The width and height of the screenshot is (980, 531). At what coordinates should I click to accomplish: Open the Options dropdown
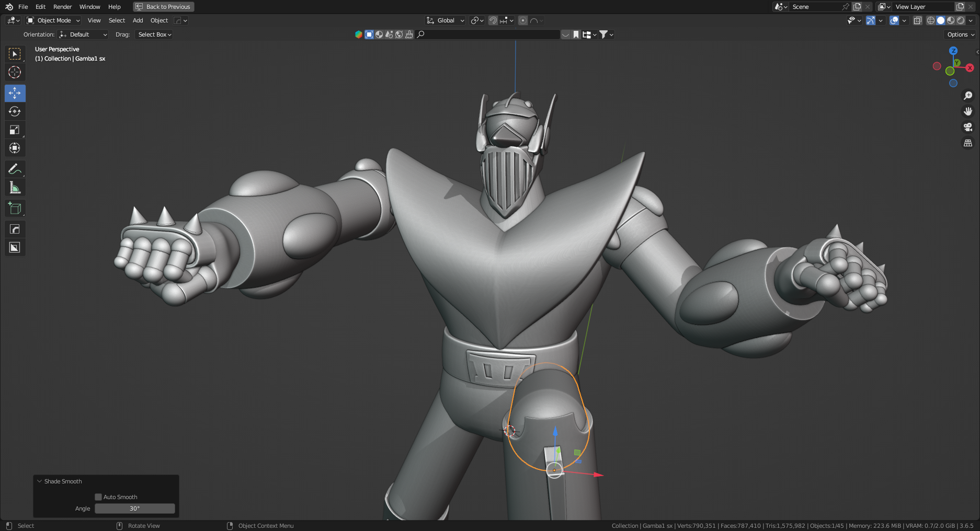pos(961,34)
